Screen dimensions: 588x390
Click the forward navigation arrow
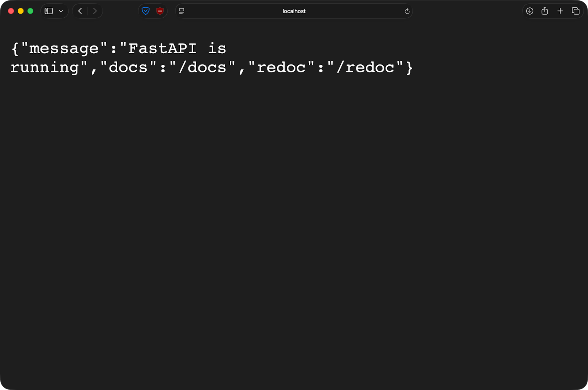point(95,11)
